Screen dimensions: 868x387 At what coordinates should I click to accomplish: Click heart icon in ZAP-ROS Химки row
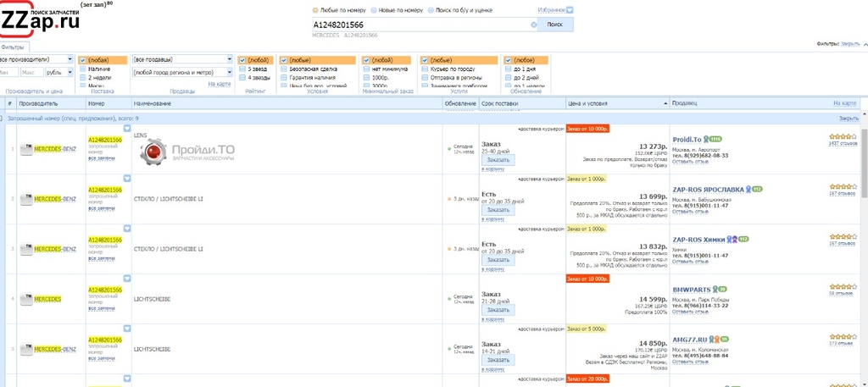point(127,229)
